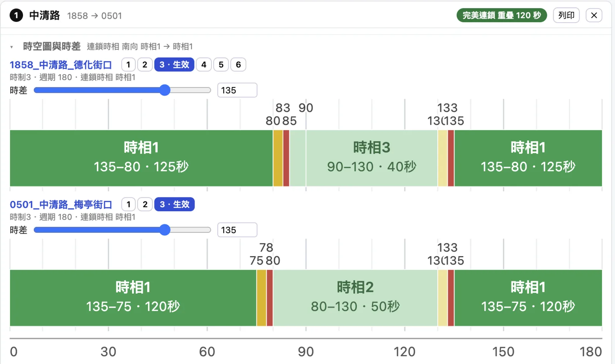Select the 3 · 生效 tab for 0501
This screenshot has height=364, width=615.
175,204
